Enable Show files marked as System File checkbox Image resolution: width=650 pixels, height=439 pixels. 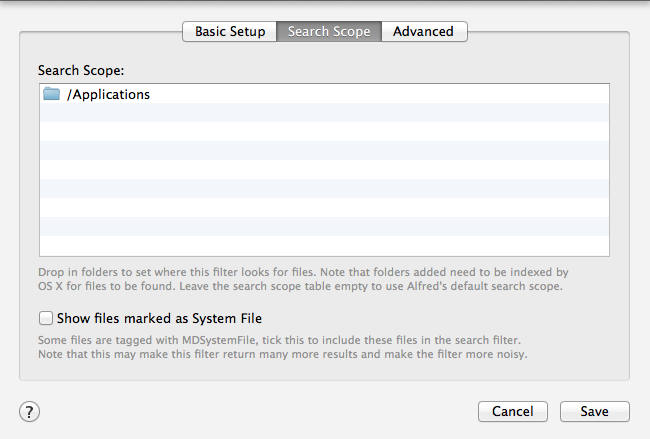click(x=46, y=318)
